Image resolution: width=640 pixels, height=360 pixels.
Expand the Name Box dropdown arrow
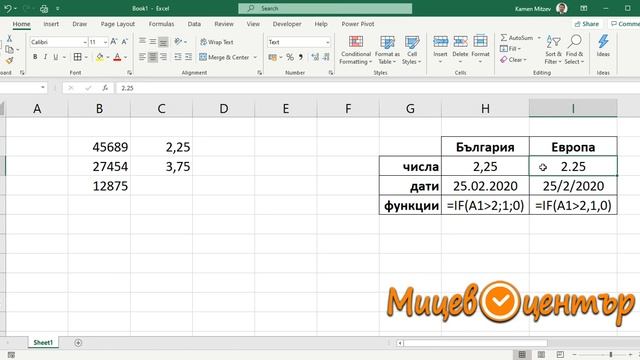[x=42, y=88]
